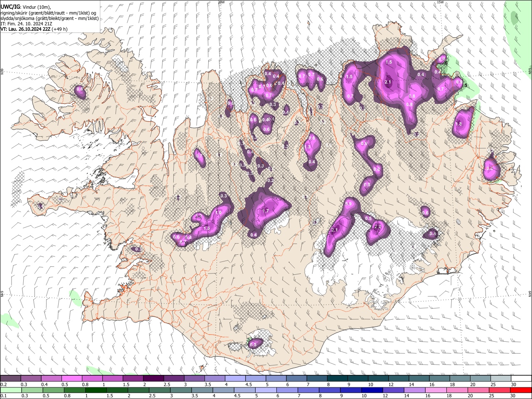Click the '1.7' snowfall value on the map

click(x=266, y=211)
